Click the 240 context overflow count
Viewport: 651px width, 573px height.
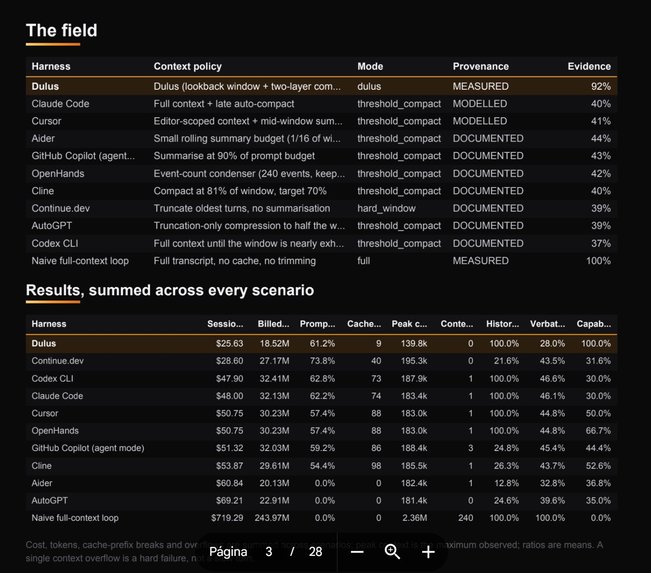point(465,518)
